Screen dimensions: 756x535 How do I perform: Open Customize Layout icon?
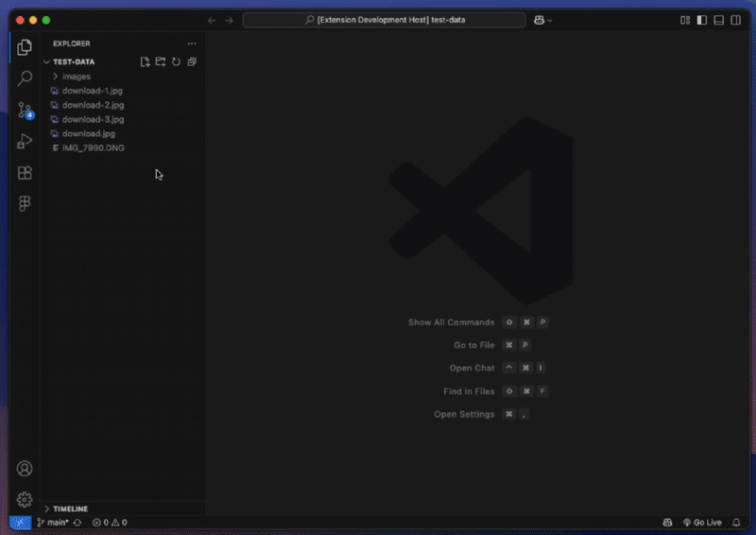tap(685, 20)
